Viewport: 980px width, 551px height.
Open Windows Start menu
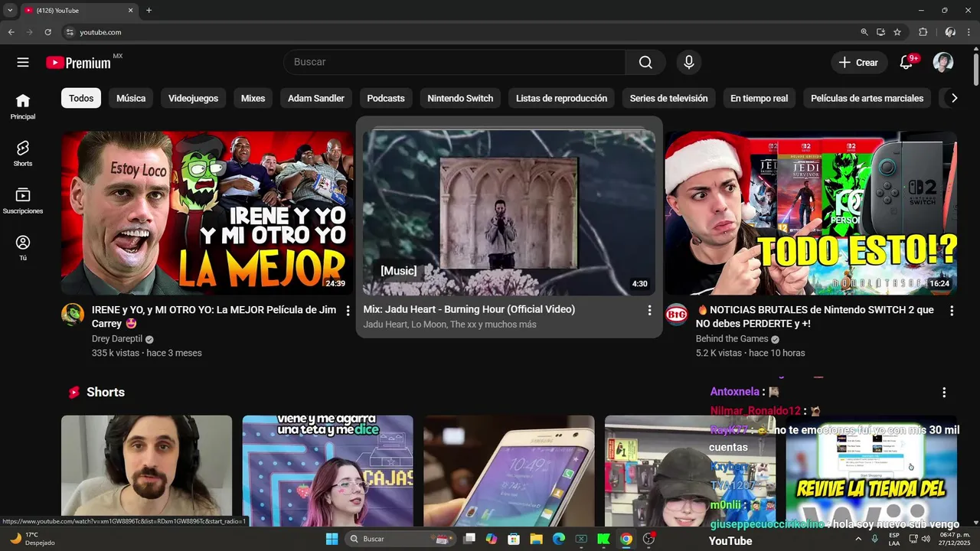(332, 539)
